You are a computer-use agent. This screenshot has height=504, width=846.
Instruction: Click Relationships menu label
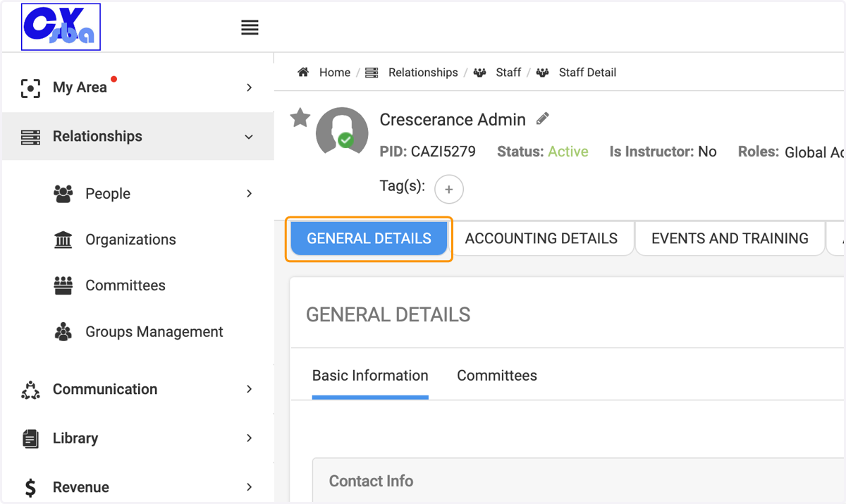click(97, 137)
